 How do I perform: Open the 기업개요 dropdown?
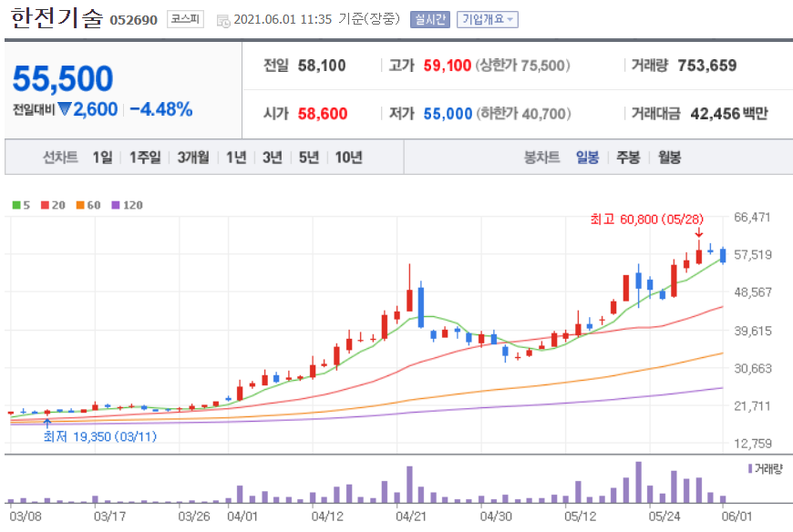488,20
